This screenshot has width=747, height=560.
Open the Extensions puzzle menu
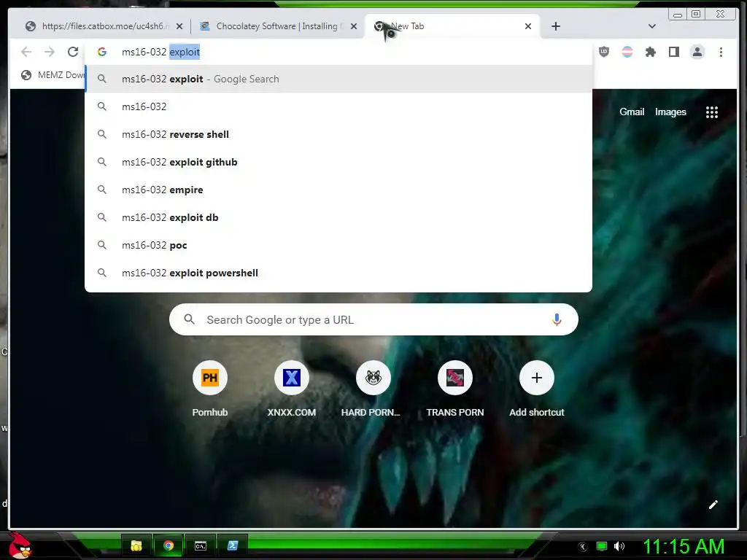(650, 52)
